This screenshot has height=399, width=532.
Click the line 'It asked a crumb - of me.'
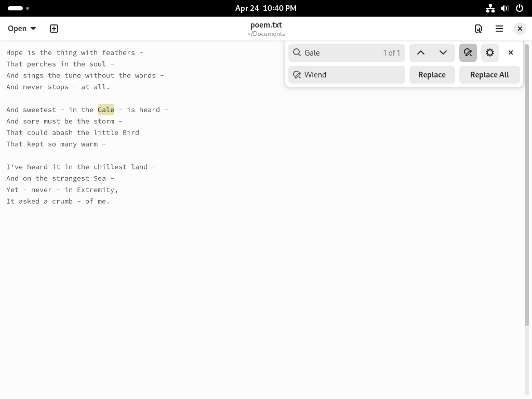click(x=58, y=201)
